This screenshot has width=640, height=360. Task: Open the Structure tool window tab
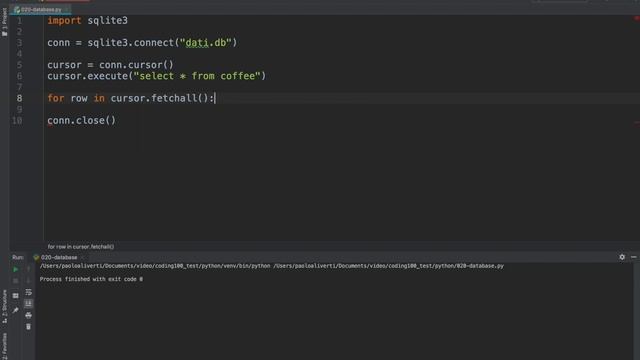(4, 307)
